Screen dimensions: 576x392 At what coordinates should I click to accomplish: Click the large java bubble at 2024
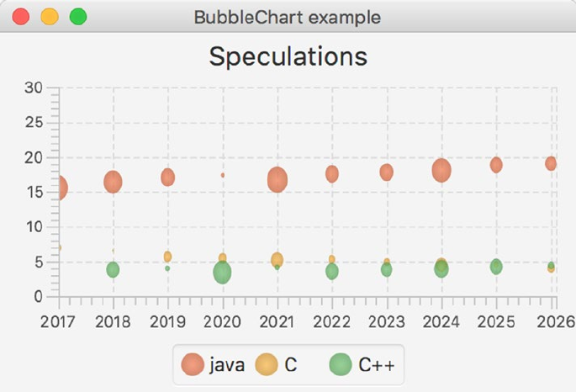click(x=441, y=170)
